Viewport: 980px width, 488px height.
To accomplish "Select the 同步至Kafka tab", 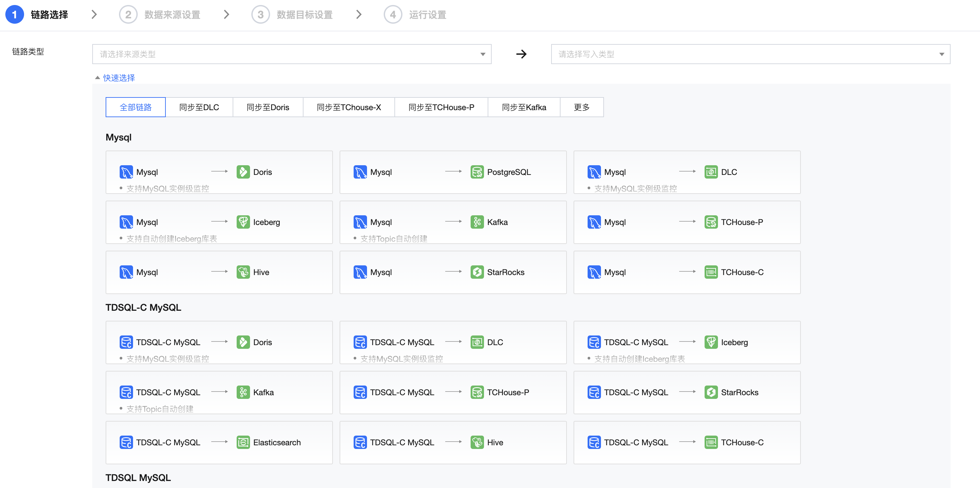I will pos(523,107).
